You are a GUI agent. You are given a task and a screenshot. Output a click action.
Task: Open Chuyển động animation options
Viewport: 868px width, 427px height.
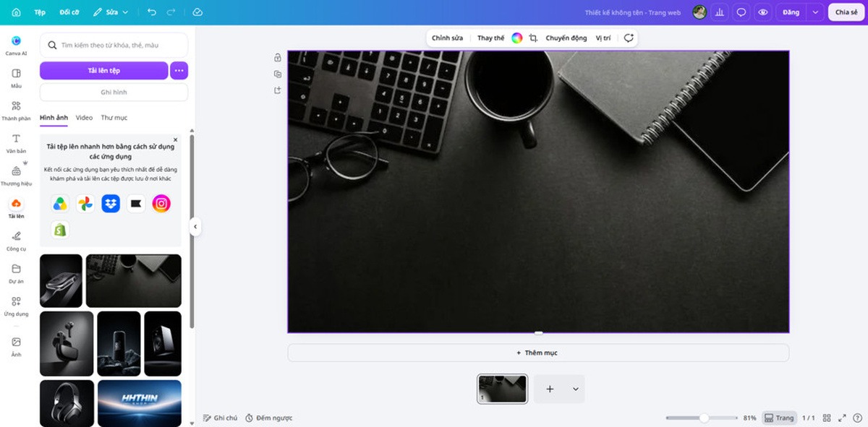coord(566,38)
